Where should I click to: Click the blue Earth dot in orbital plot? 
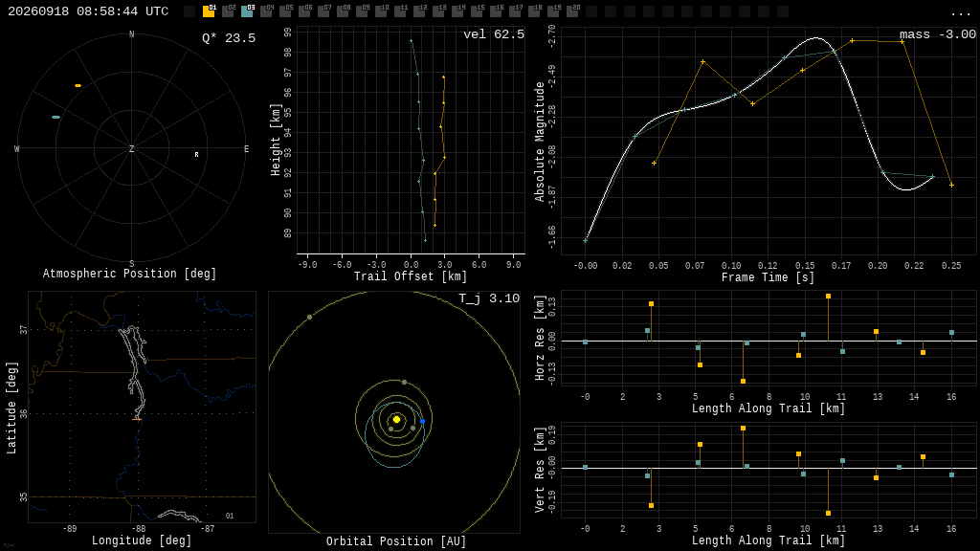tap(422, 422)
